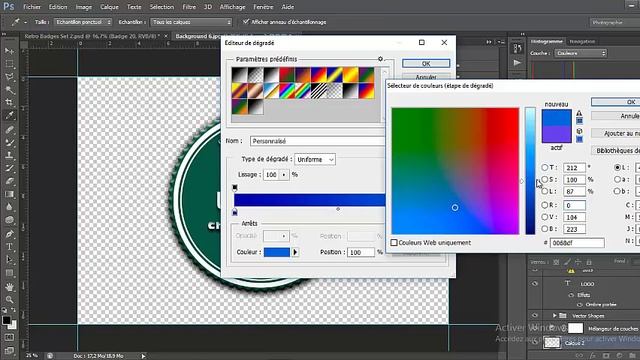Click out-of-gamut warning triangle icon
The height and width of the screenshot is (360, 640).
(x=579, y=113)
